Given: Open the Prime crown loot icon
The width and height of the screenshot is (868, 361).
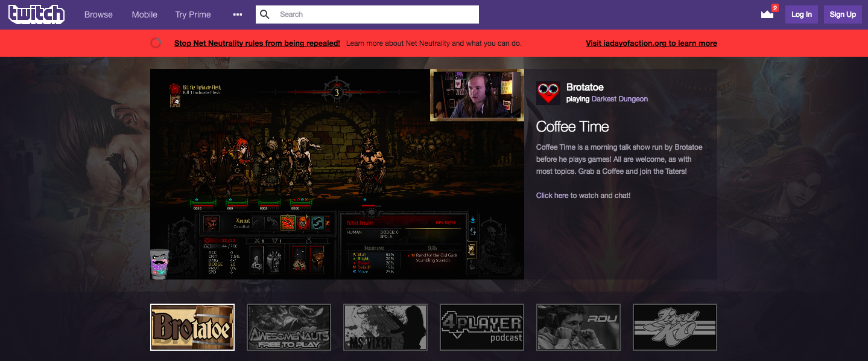Looking at the screenshot, I should click(x=767, y=14).
